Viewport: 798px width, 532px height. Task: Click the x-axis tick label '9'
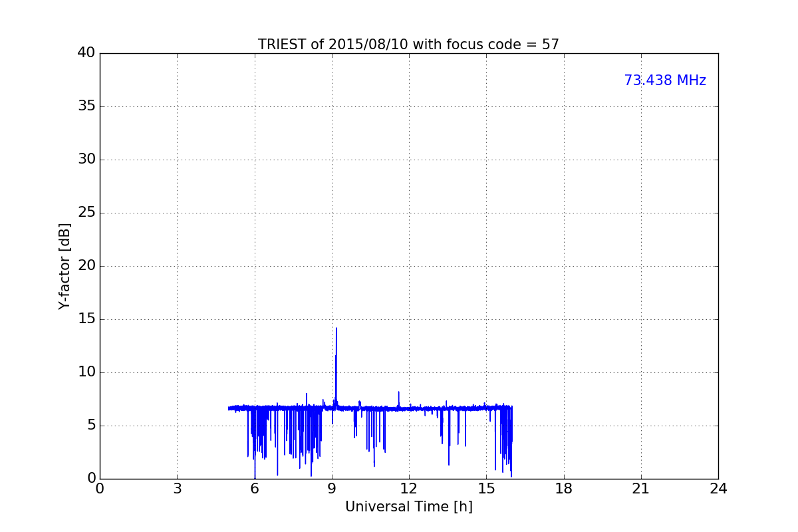click(332, 489)
